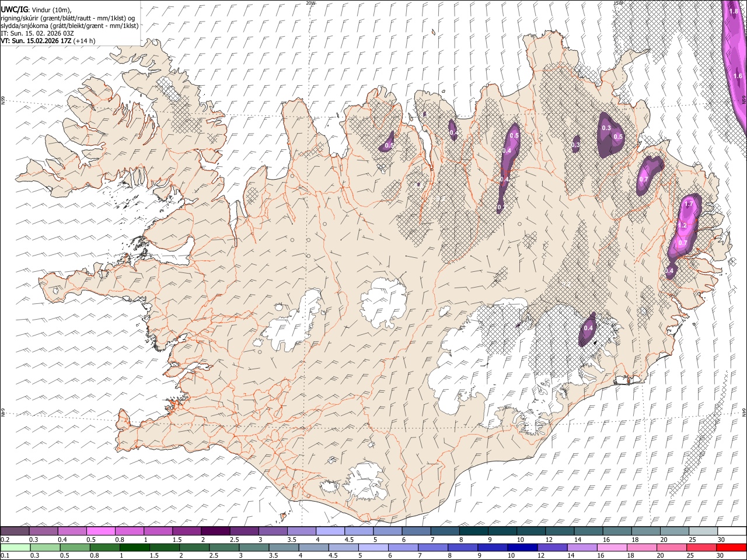Click the 1.6 snowfall value label
This screenshot has width=747, height=560.
pos(738,76)
